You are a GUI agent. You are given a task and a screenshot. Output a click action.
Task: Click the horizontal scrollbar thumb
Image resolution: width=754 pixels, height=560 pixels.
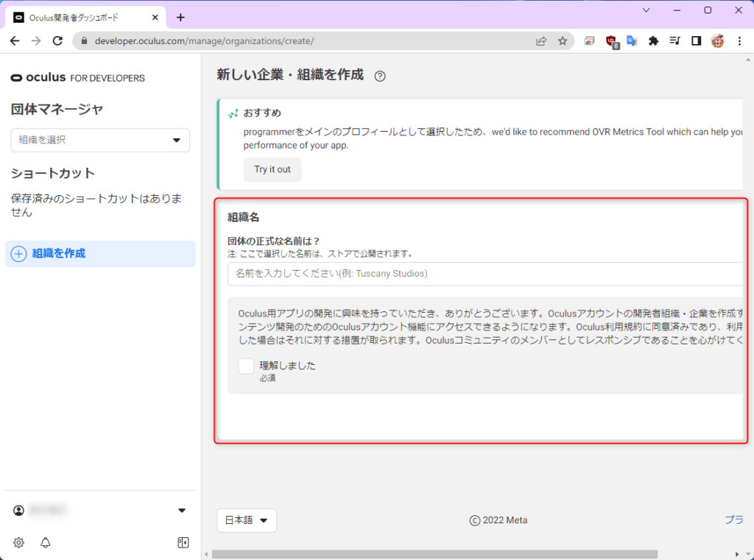point(434,554)
